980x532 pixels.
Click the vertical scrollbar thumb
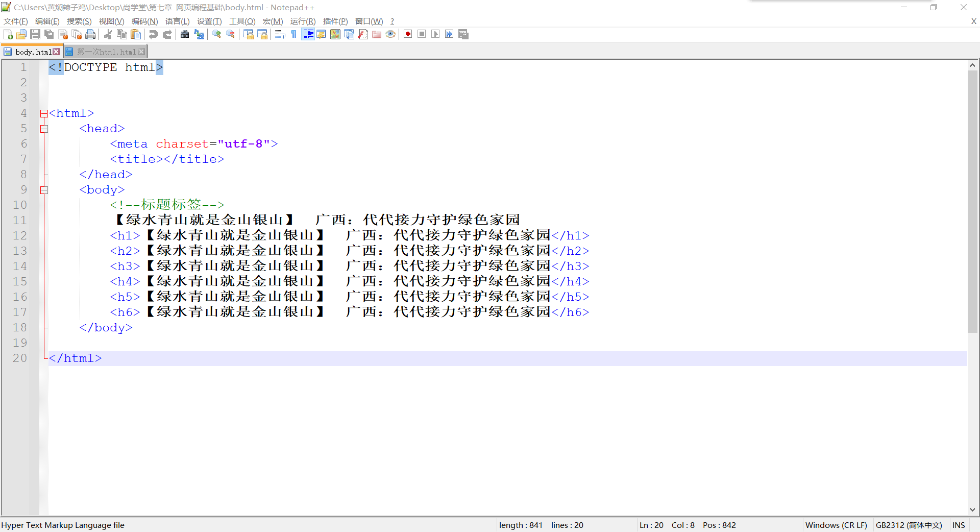[972, 202]
